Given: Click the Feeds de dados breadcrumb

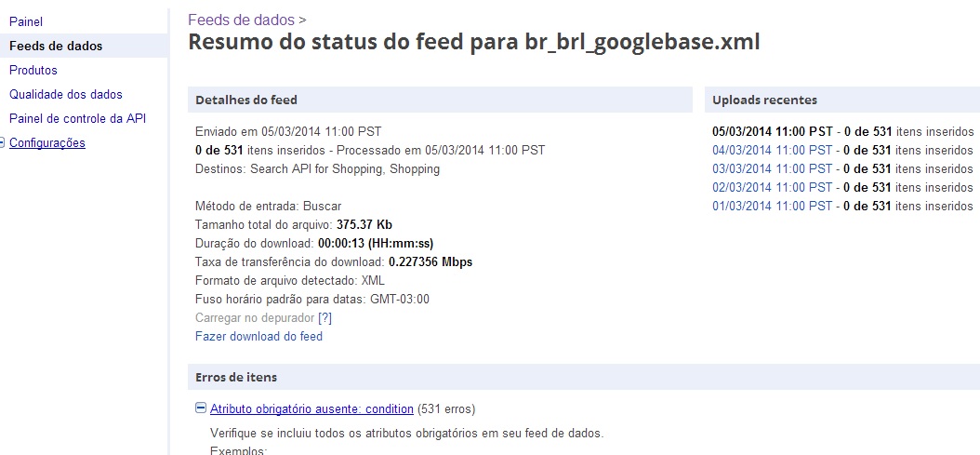Looking at the screenshot, I should 241,20.
